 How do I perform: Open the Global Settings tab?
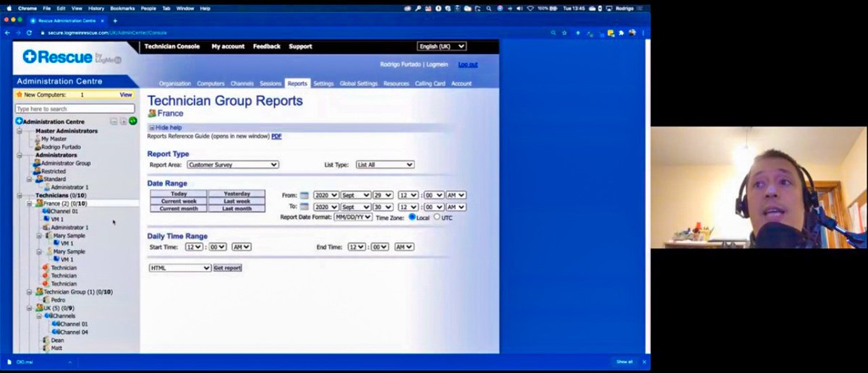pos(359,84)
